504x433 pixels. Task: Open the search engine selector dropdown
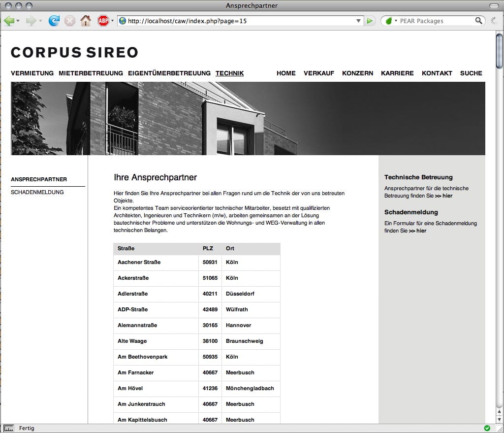(390, 21)
